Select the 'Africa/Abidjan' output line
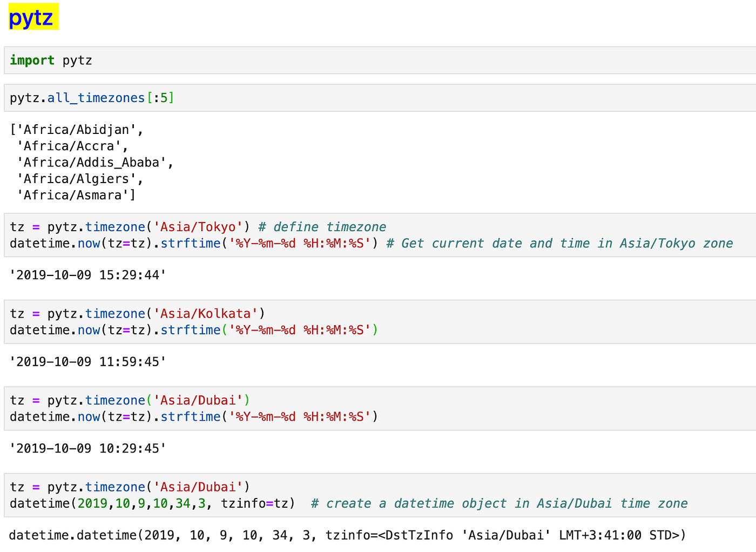Image resolution: width=756 pixels, height=552 pixels. pyautogui.click(x=77, y=130)
